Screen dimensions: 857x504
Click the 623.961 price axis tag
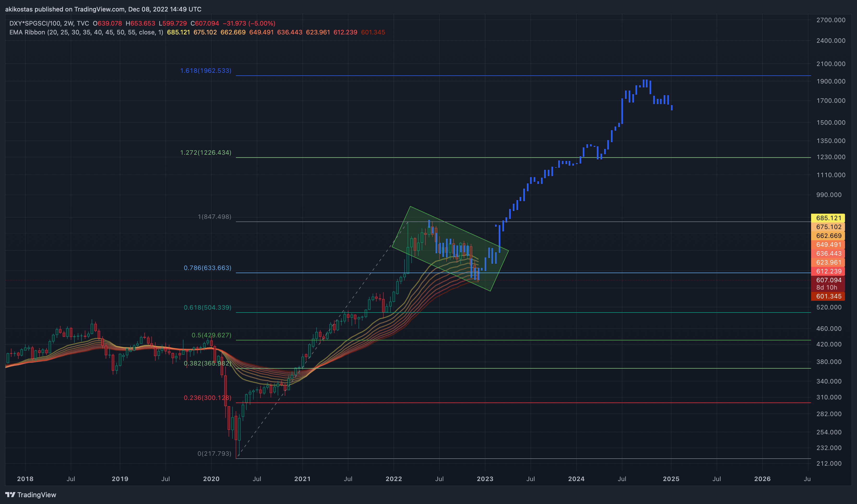pyautogui.click(x=828, y=262)
